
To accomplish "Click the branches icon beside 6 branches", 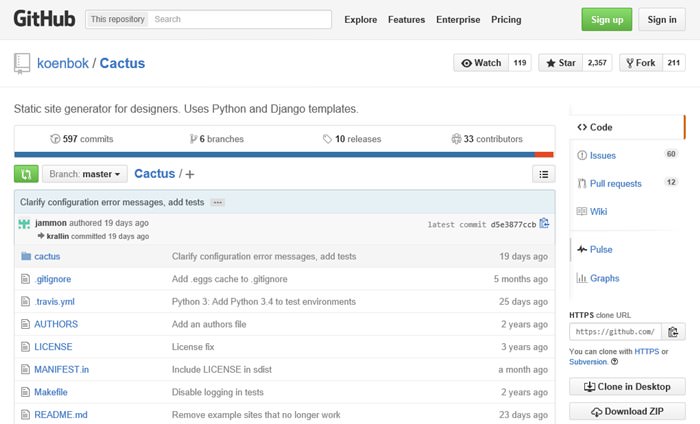I will pos(193,139).
